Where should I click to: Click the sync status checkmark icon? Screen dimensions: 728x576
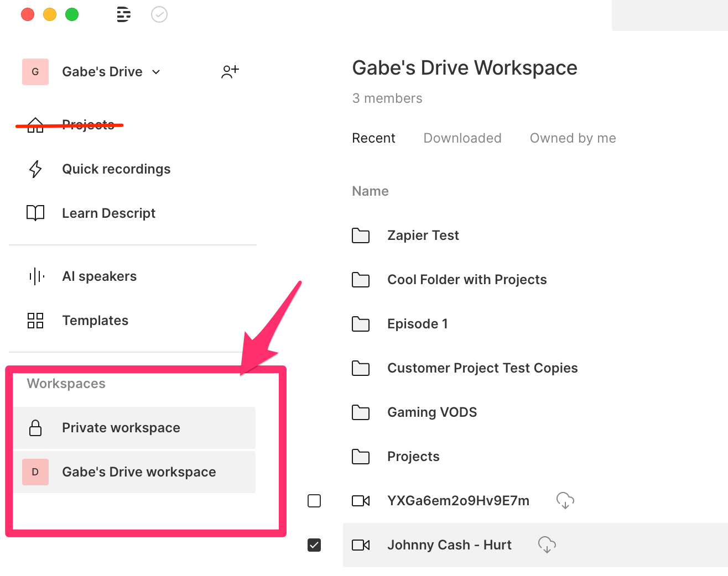tap(159, 14)
